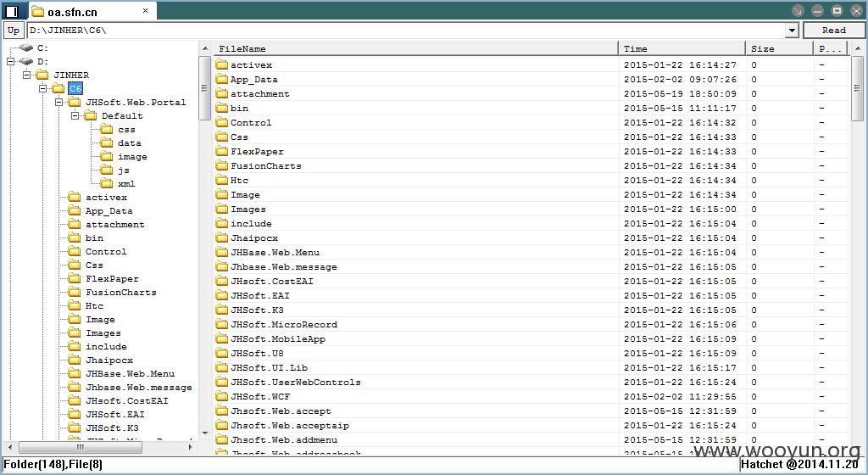Image resolution: width=868 pixels, height=475 pixels.
Task: Click the C: drive icon in tree
Action: coord(26,48)
